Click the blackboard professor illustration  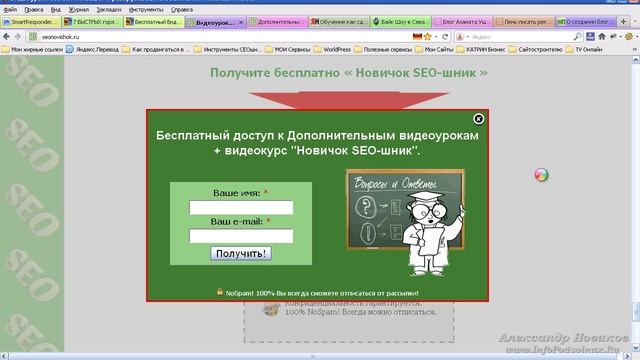tap(405, 222)
